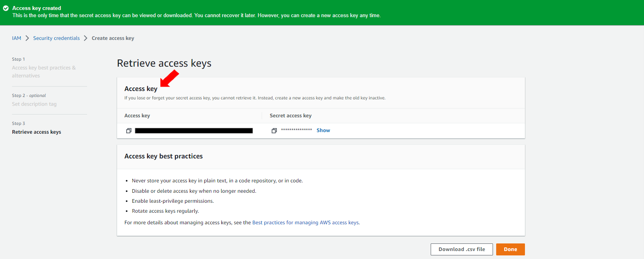The height and width of the screenshot is (259, 644).
Task: Copy the secret access key using the copy icon
Action: click(274, 130)
